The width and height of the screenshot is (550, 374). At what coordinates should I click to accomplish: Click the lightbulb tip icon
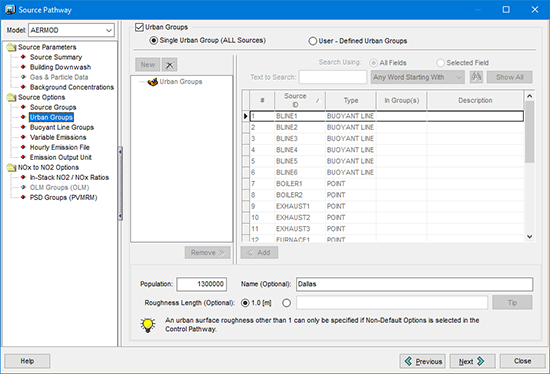point(148,325)
